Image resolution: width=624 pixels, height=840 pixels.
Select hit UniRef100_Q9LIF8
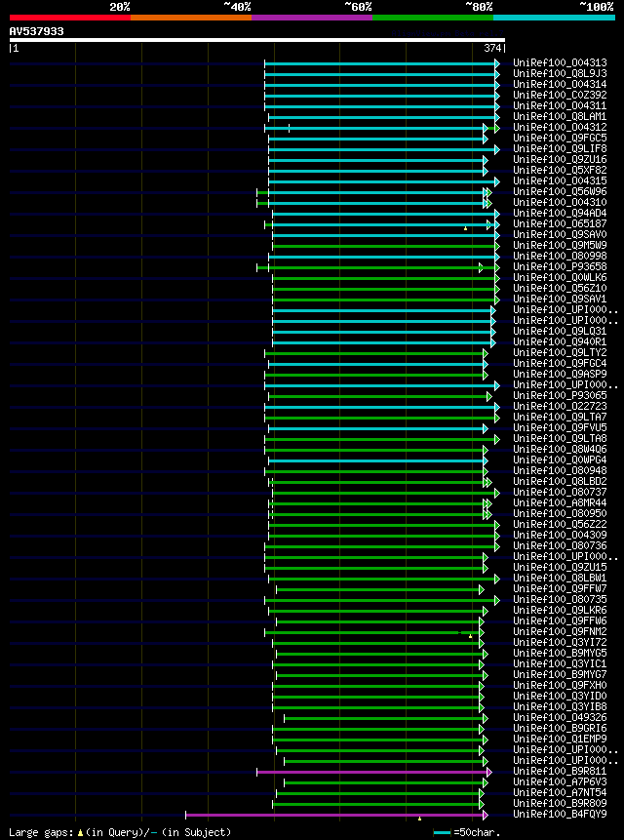click(560, 149)
